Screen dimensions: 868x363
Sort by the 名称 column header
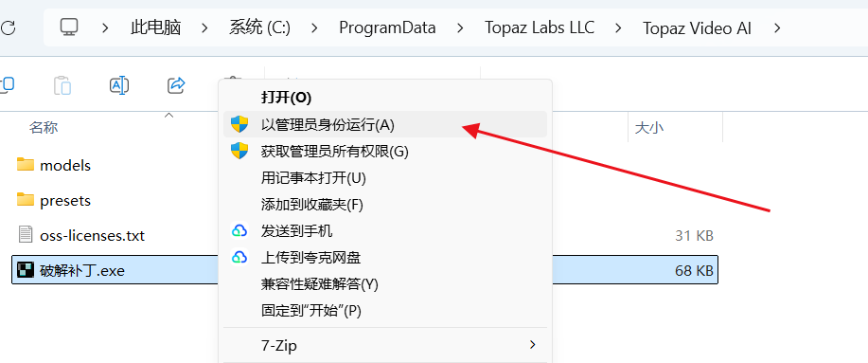click(44, 128)
